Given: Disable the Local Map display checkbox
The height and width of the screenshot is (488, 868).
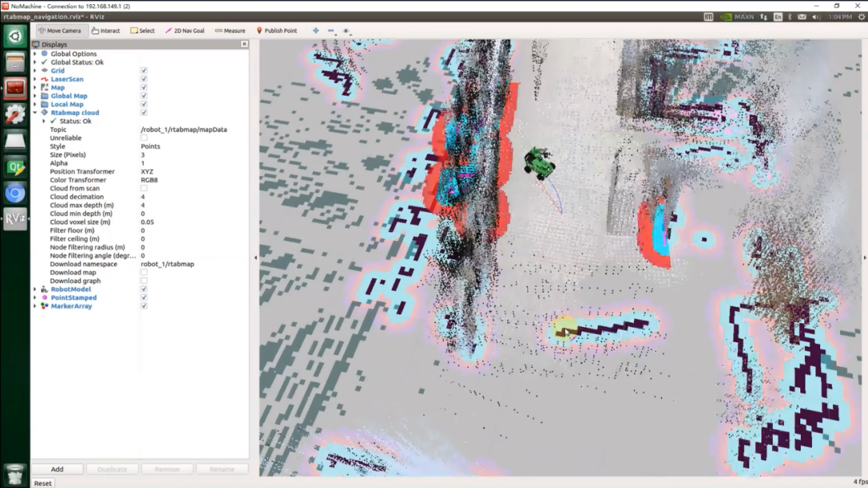Looking at the screenshot, I should click(x=144, y=104).
